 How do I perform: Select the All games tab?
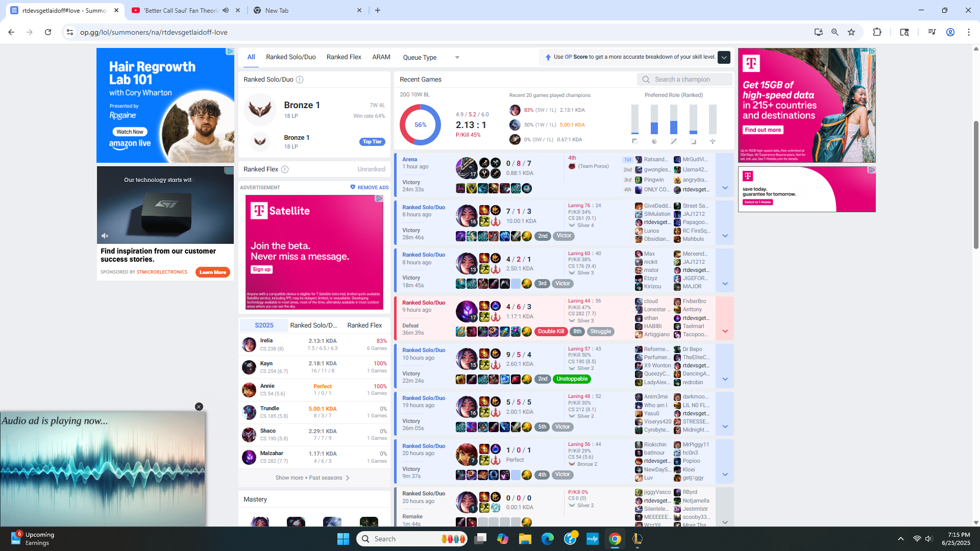(x=251, y=57)
